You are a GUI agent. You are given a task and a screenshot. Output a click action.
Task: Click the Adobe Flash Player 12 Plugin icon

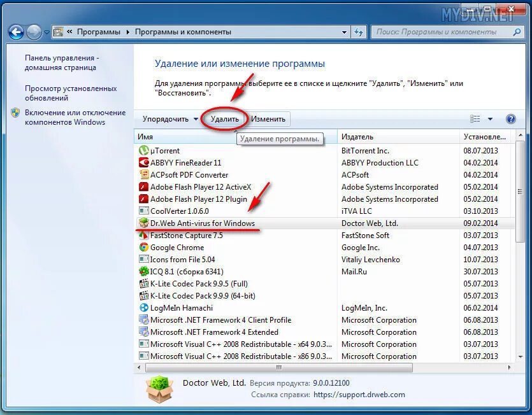(x=144, y=199)
